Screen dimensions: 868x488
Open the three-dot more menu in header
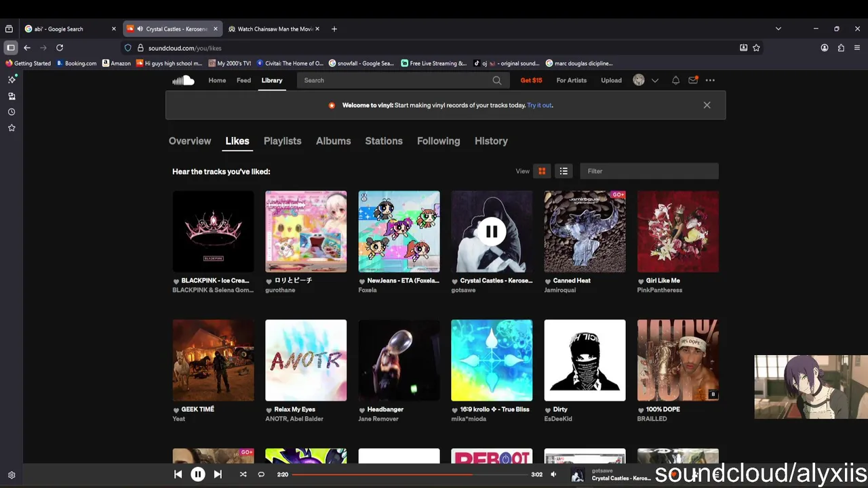(x=710, y=80)
